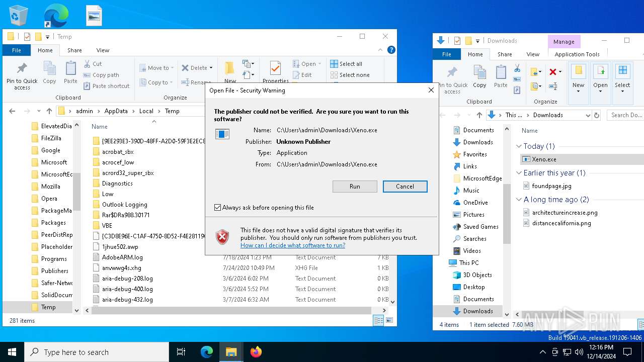Select FileZilla folder in Temp sidebar
The width and height of the screenshot is (644, 362).
[x=51, y=138]
